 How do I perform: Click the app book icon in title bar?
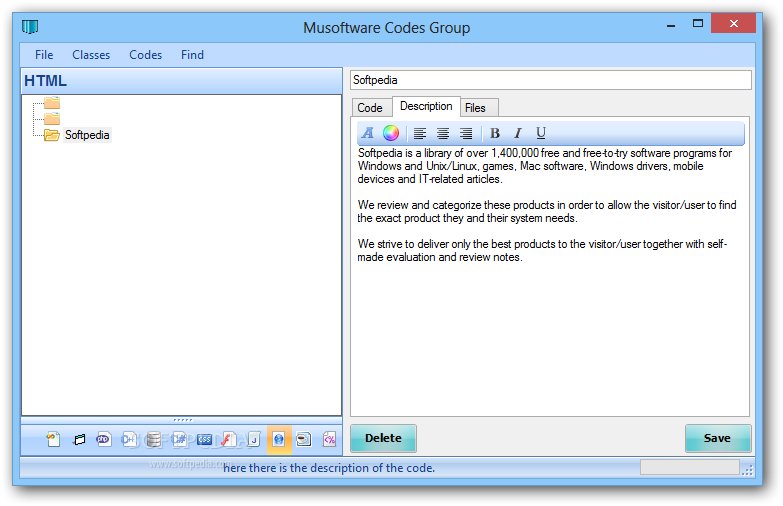(x=30, y=26)
